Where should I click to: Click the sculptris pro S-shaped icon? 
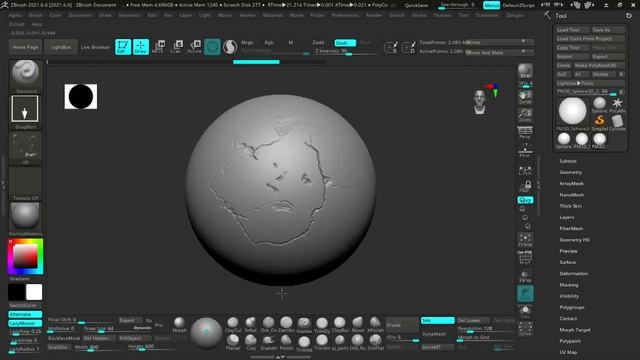230,47
